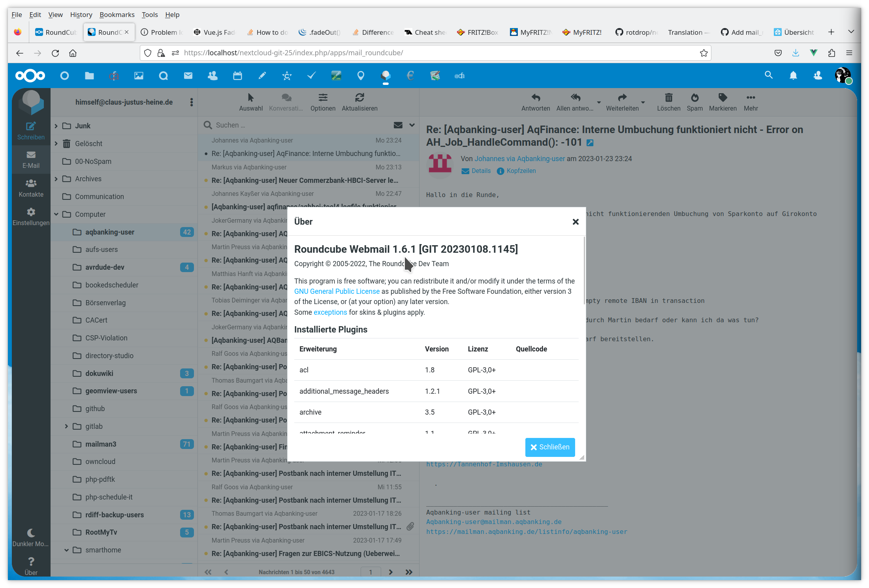The image size is (869, 588).
Task: Toggle unread filter envelope in search bar
Action: click(398, 125)
